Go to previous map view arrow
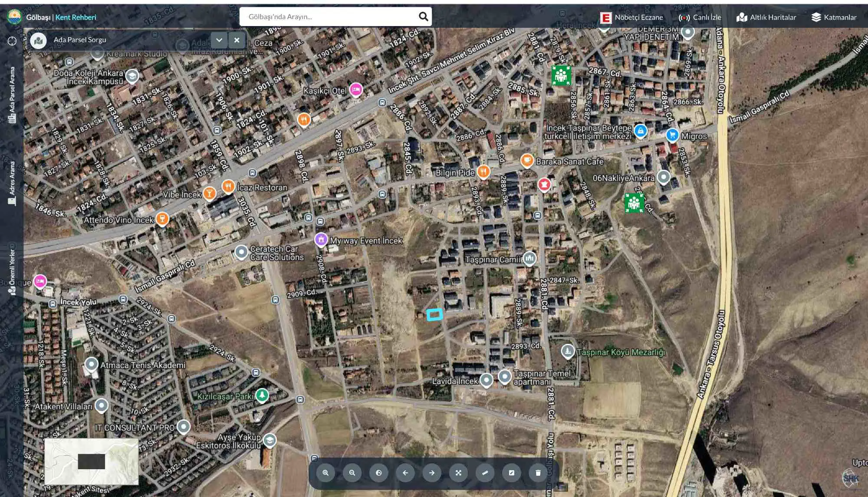Viewport: 868px width, 497px height. (405, 473)
